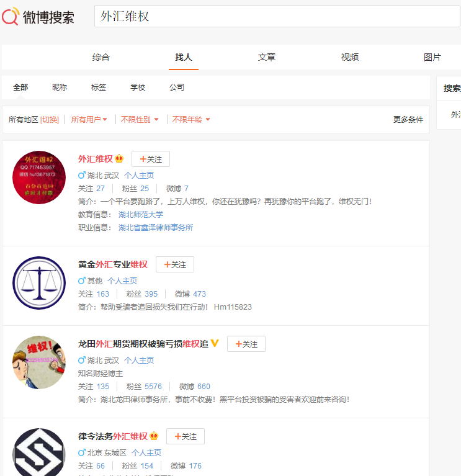
Task: Open 黄金外汇专业维权 username link
Action: 112,264
